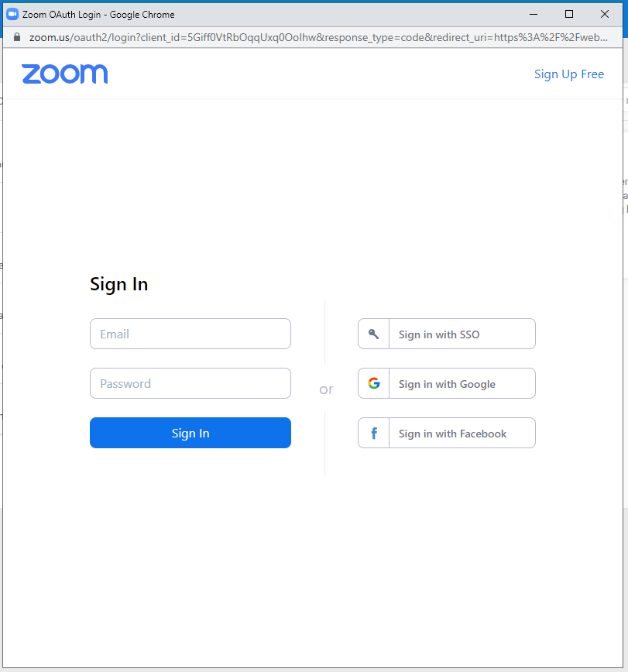Close the Zoom OAuth Login window
The image size is (628, 672).
605,14
